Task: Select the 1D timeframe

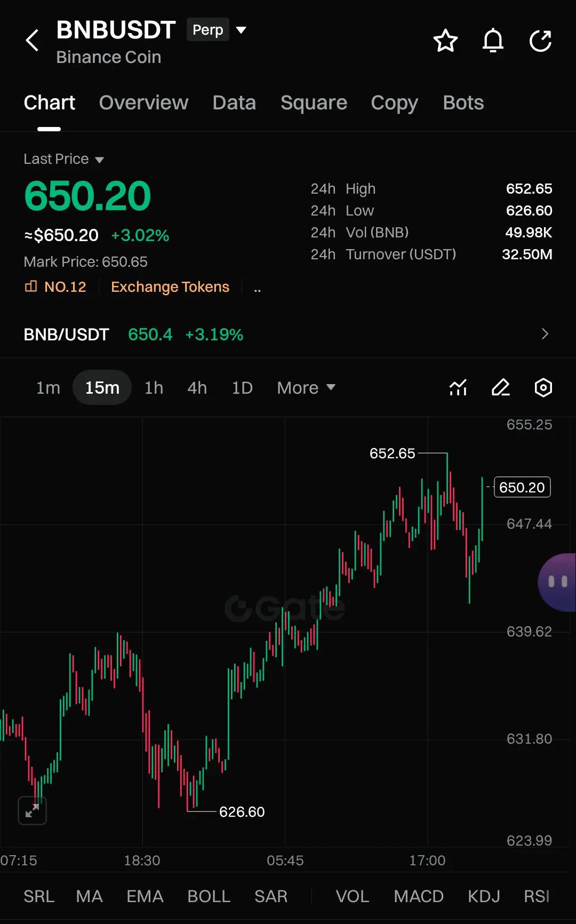Action: pos(242,388)
